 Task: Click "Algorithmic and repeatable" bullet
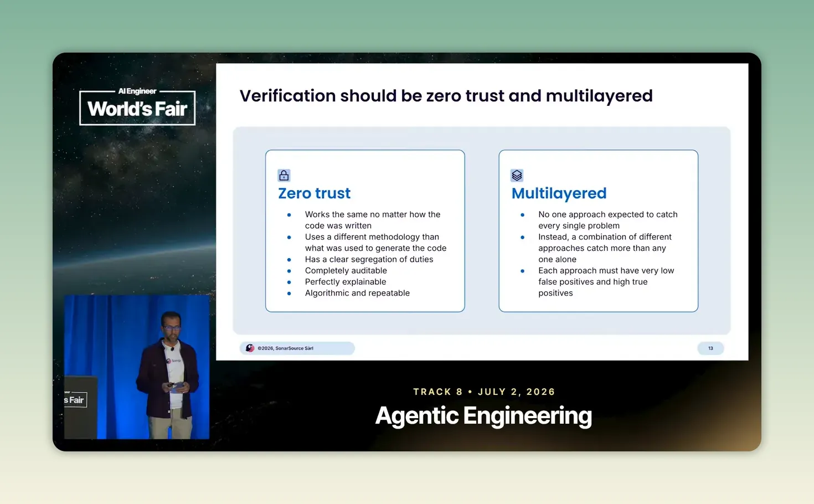point(357,293)
